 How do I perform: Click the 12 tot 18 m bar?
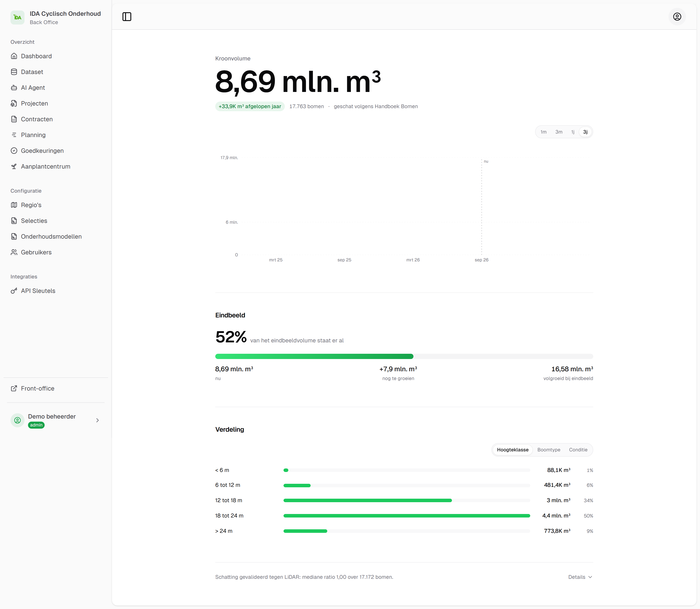(x=407, y=501)
